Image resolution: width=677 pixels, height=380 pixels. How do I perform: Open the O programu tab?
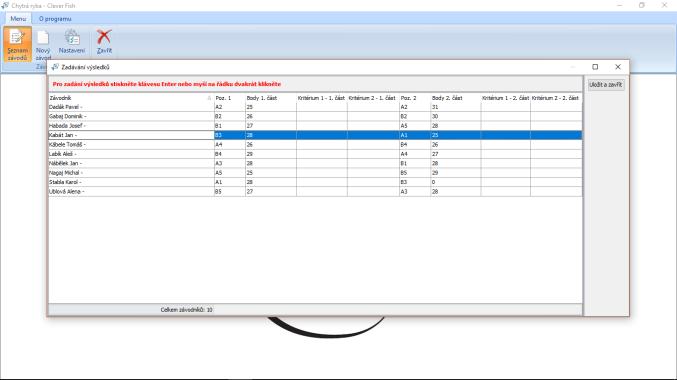pos(55,19)
